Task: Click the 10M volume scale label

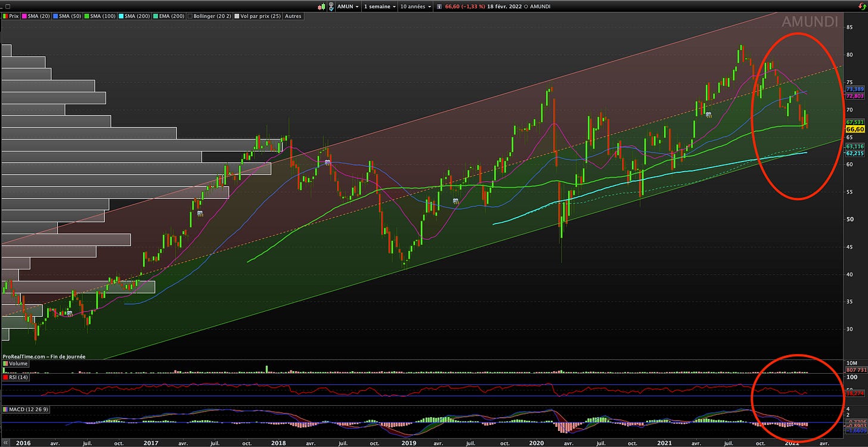Action: (852, 363)
